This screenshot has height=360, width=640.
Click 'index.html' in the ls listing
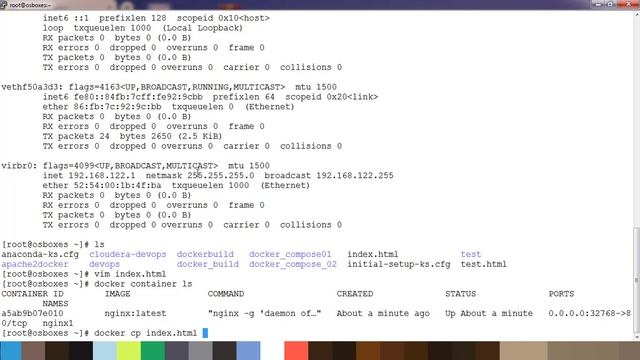(373, 254)
